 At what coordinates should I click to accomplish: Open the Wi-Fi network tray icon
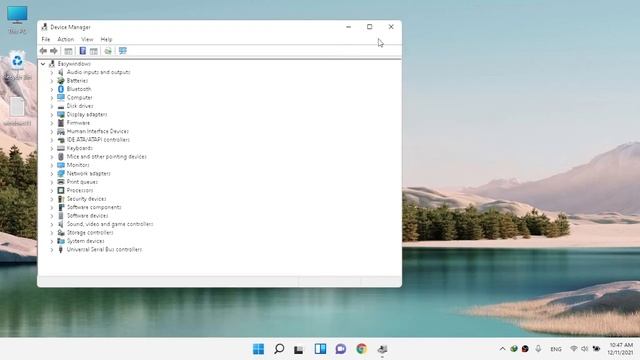[x=573, y=349]
